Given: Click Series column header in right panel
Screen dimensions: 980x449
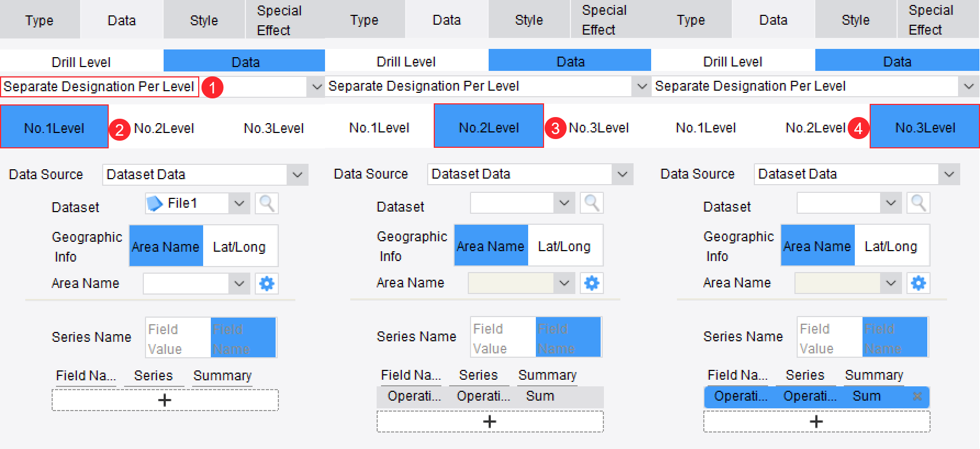Looking at the screenshot, I should [805, 375].
